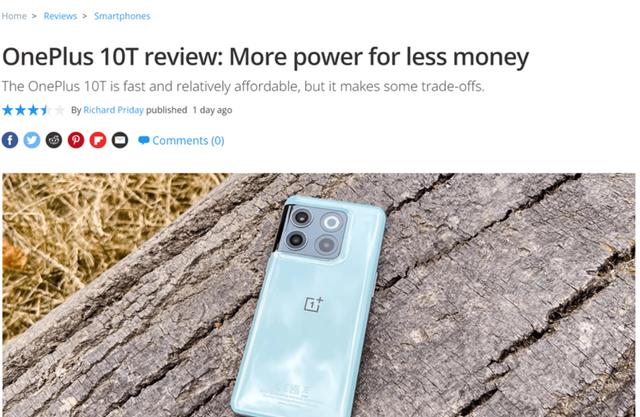640x417 pixels.
Task: Share article via Twitter icon
Action: 32,140
